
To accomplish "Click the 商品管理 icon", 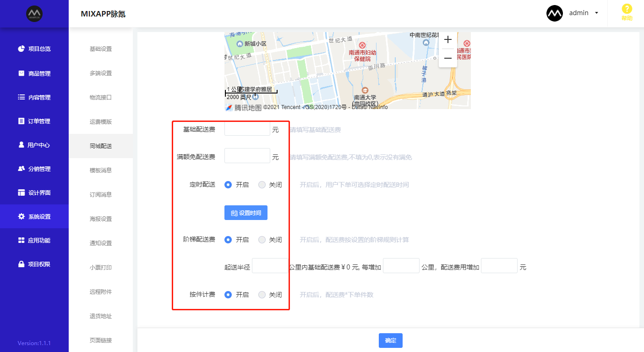I will 21,73.
